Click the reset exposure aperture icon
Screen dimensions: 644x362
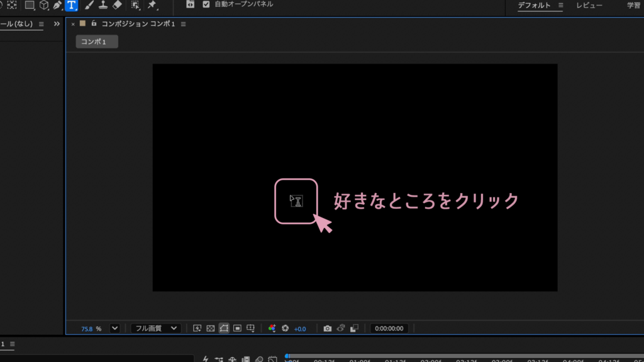click(x=285, y=328)
